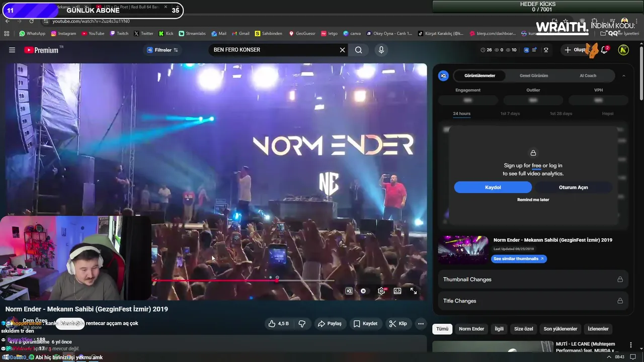This screenshot has width=644, height=362.
Task: Open the Oluştur create menu
Action: coord(576,50)
